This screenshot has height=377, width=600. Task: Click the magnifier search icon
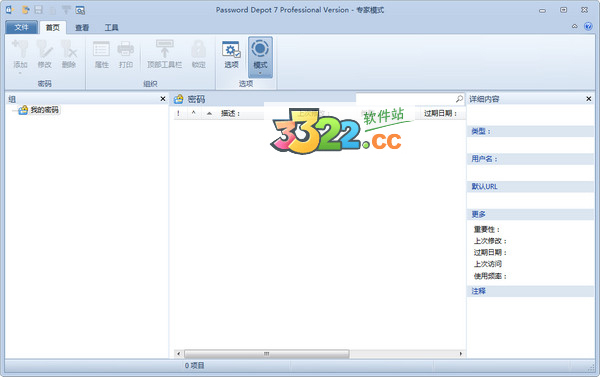coord(459,99)
